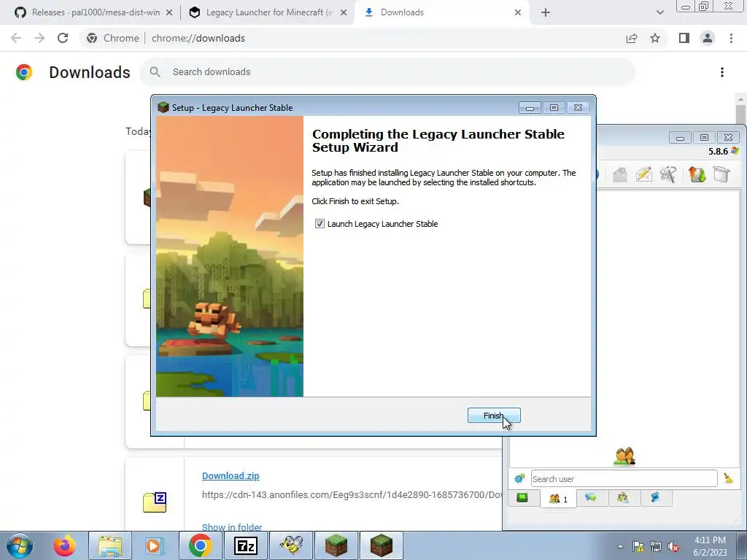Viewport: 747px width, 560px height.
Task: Click the muted volume tray icon
Action: 673,546
